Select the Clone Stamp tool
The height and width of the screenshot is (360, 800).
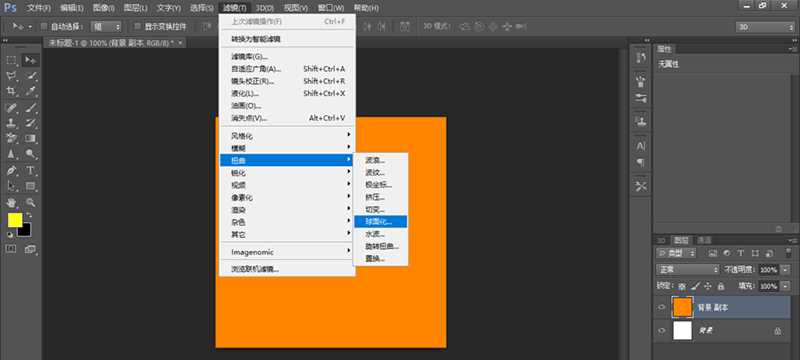pos(11,122)
